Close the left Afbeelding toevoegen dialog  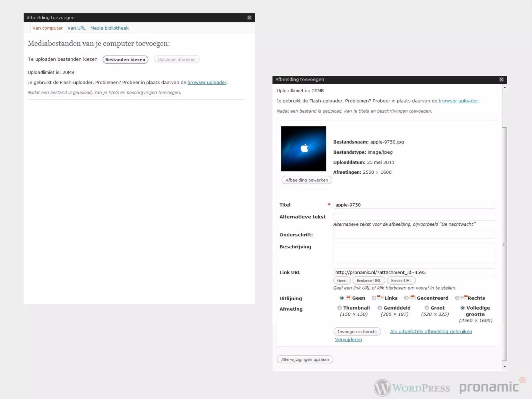coord(249,18)
